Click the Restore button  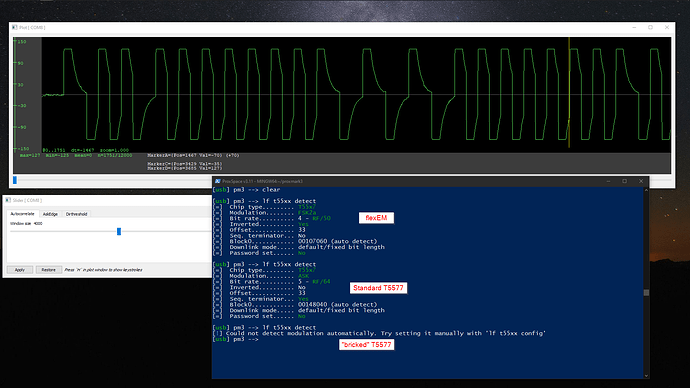[48, 270]
